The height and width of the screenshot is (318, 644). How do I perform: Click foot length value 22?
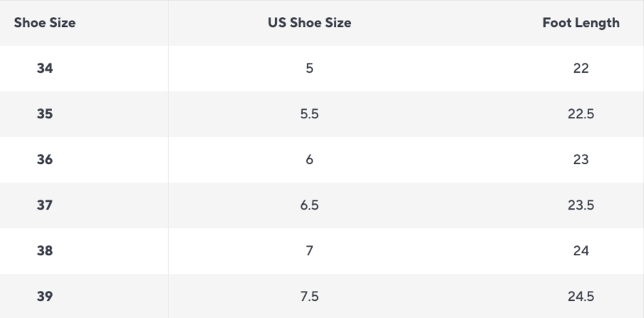tap(581, 68)
